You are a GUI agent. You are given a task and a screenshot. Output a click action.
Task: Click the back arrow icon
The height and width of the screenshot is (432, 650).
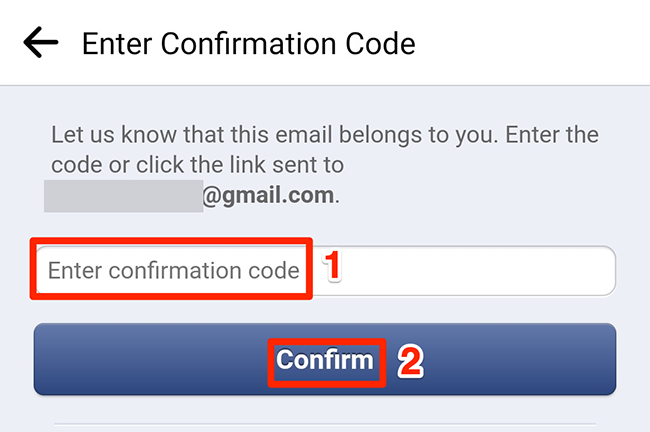41,43
